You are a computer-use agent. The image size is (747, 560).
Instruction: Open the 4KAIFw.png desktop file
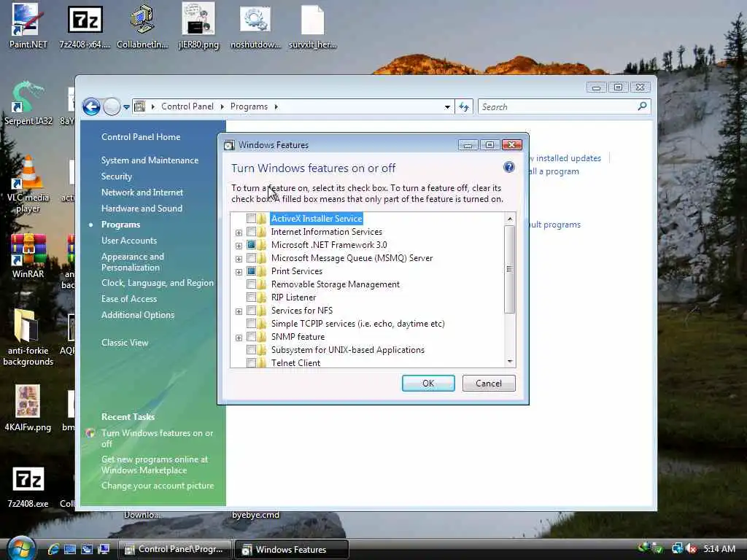28,407
